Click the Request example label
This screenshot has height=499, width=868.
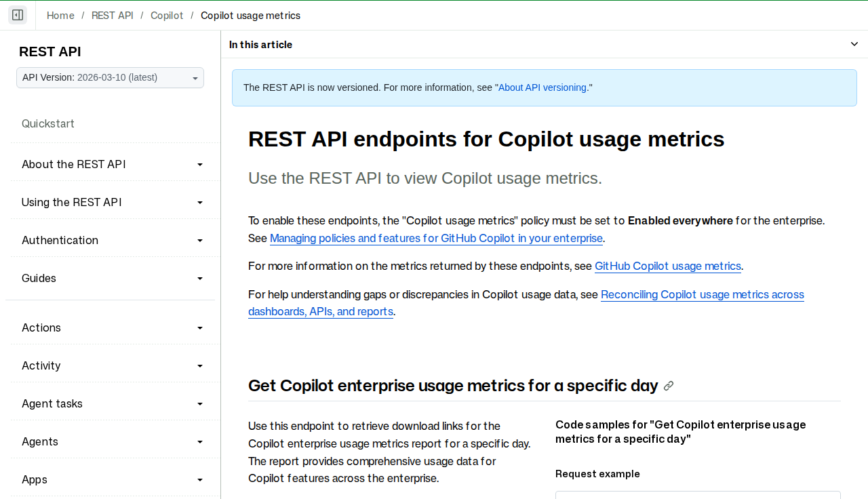click(597, 474)
